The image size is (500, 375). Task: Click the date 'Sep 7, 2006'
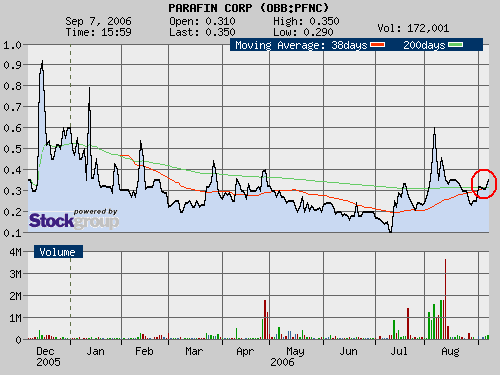tap(98, 21)
